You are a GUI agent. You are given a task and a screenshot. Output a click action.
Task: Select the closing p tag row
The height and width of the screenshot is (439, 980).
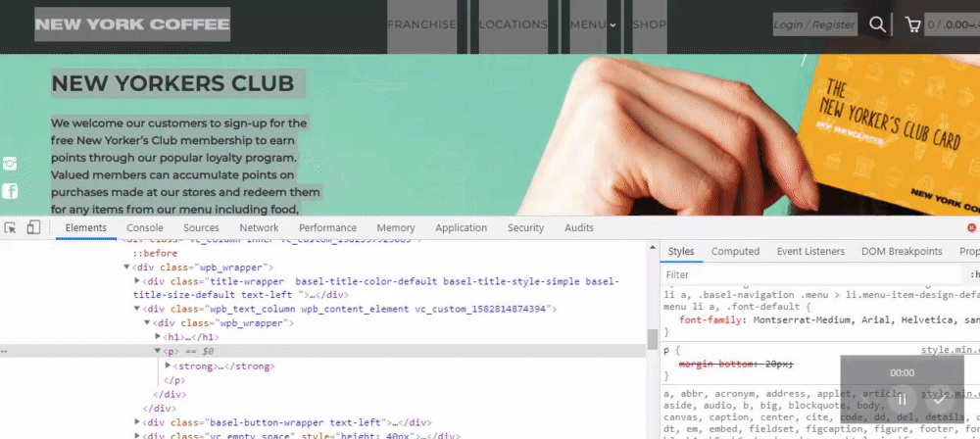pyautogui.click(x=174, y=380)
